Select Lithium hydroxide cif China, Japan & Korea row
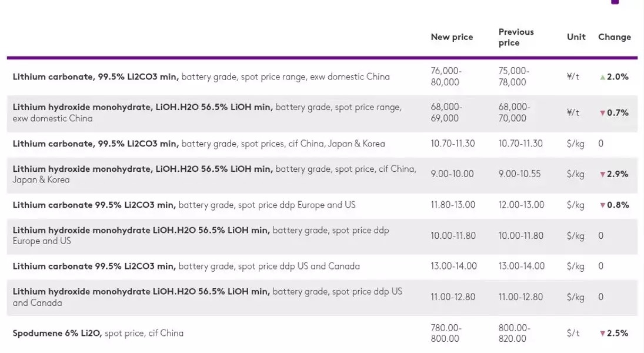644x353 pixels. [322, 174]
